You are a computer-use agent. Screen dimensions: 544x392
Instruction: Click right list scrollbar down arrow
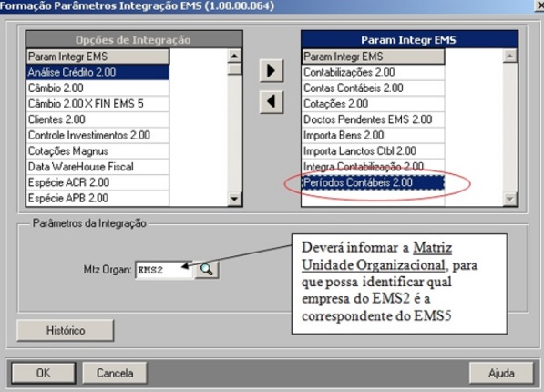[510, 199]
